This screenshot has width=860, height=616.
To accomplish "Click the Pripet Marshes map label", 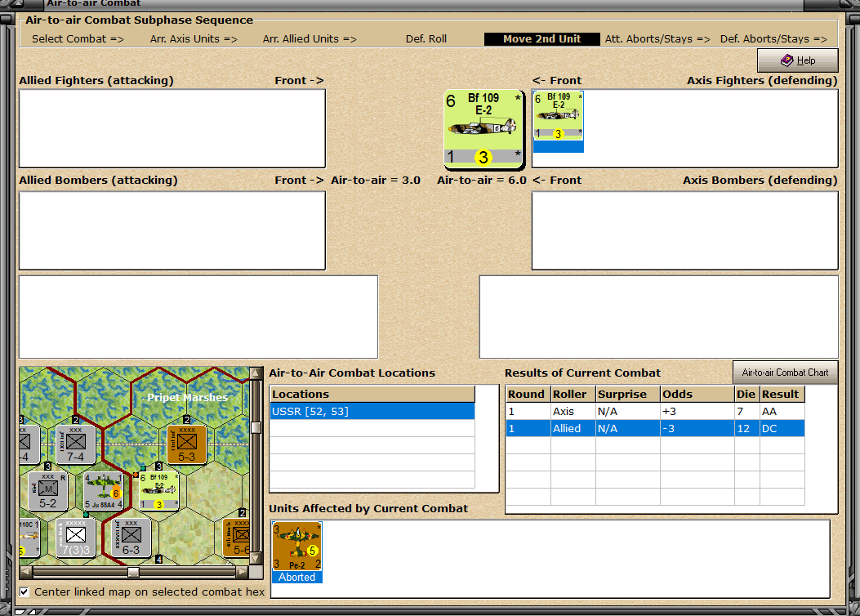I will pyautogui.click(x=187, y=397).
